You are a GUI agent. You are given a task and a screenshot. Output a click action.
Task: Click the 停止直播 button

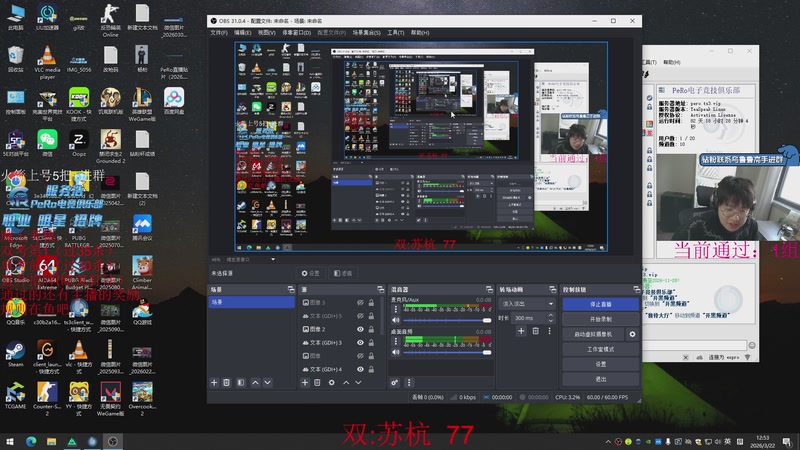601,304
